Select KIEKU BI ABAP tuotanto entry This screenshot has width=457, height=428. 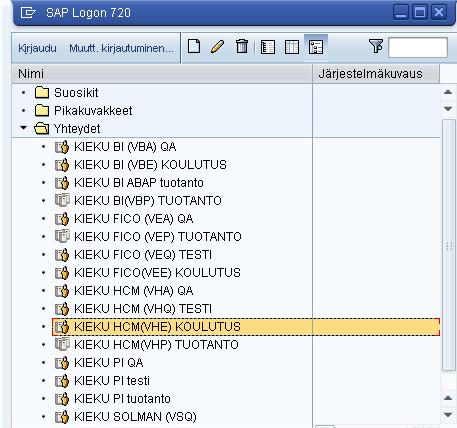pyautogui.click(x=139, y=183)
